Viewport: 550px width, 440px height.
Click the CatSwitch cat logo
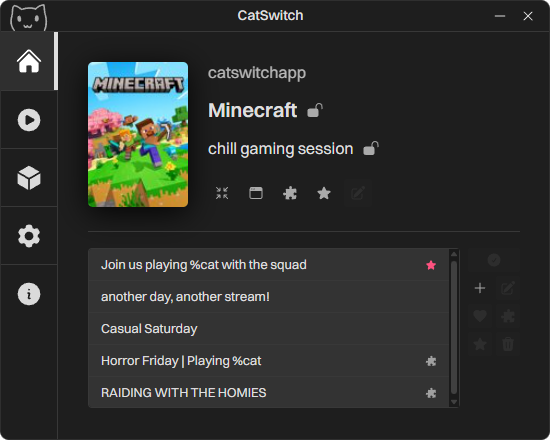tap(28, 18)
